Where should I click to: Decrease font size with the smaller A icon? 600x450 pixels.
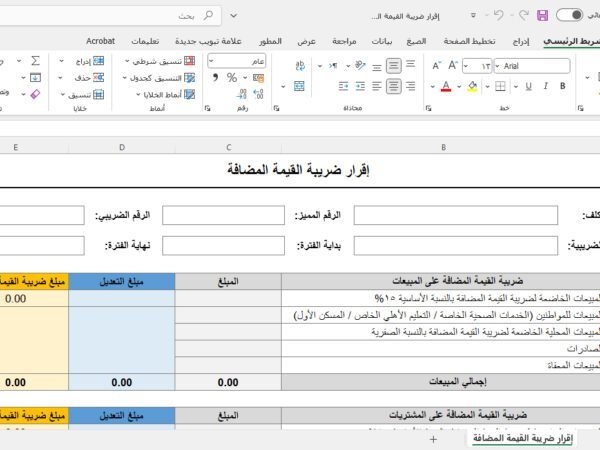(x=437, y=66)
